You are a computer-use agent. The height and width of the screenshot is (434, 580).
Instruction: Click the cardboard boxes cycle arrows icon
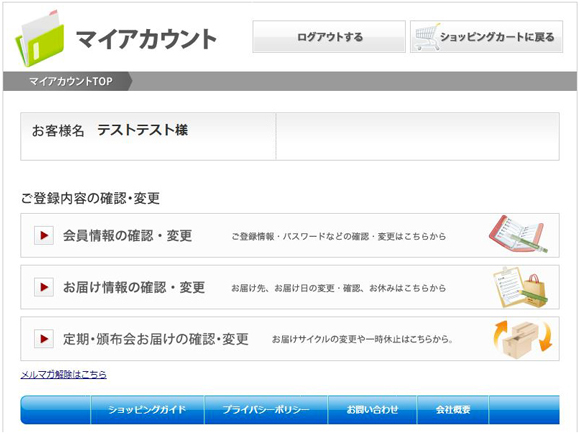(523, 339)
